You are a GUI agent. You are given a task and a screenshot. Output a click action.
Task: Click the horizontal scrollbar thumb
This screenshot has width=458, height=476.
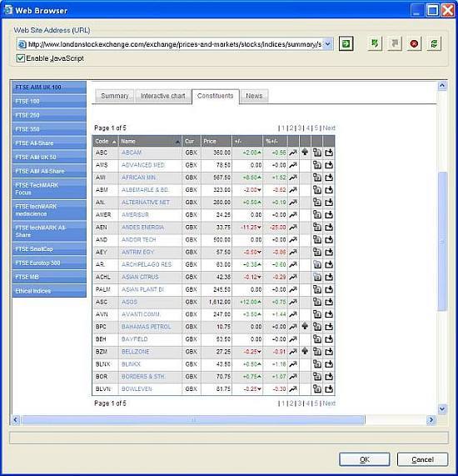[x=193, y=420]
